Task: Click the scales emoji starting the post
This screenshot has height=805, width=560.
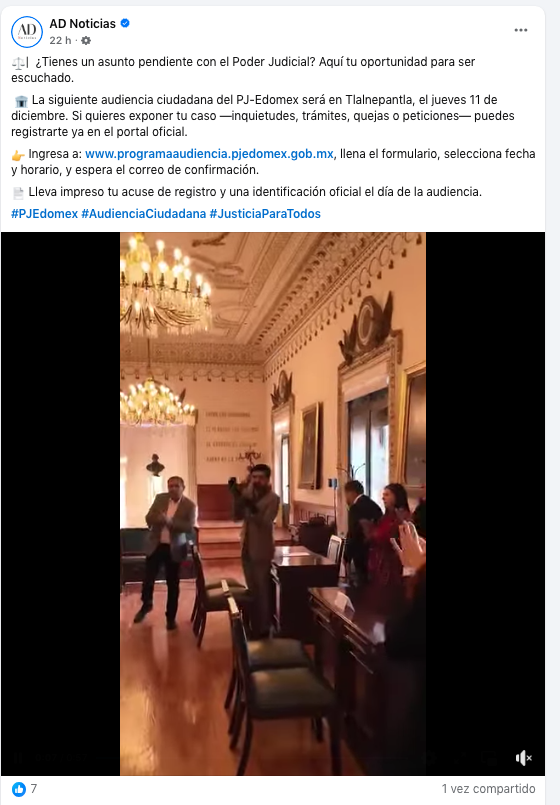Action: 20,64
